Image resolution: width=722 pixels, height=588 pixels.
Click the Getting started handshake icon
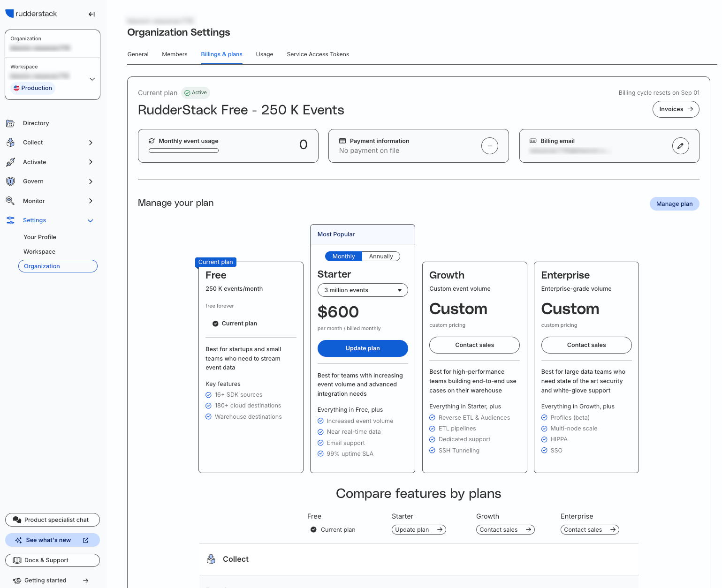(x=17, y=580)
